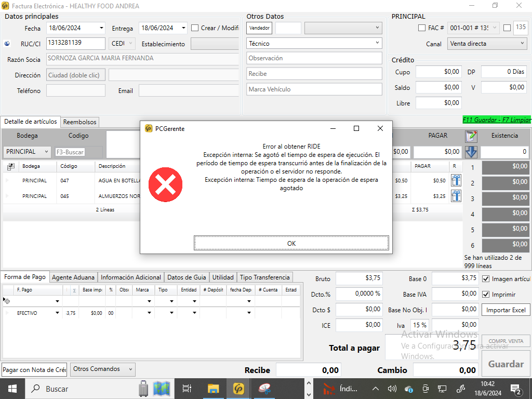Click the Importar Excel button
532x399 pixels.
pyautogui.click(x=506, y=310)
